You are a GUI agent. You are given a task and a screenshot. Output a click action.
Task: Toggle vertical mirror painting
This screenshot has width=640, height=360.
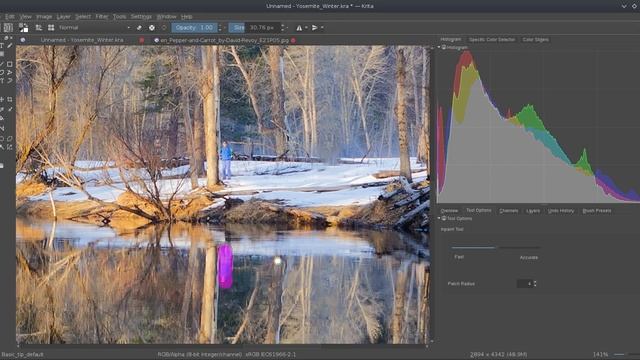click(x=315, y=28)
